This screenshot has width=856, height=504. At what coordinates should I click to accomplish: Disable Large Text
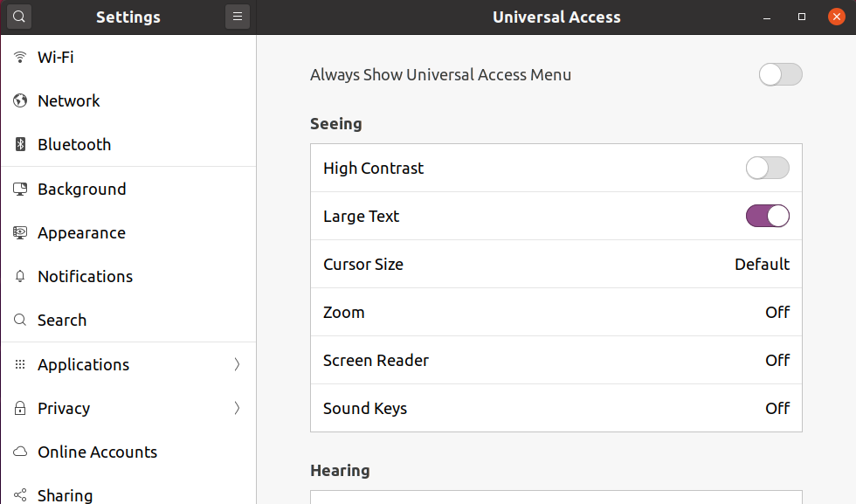767,216
